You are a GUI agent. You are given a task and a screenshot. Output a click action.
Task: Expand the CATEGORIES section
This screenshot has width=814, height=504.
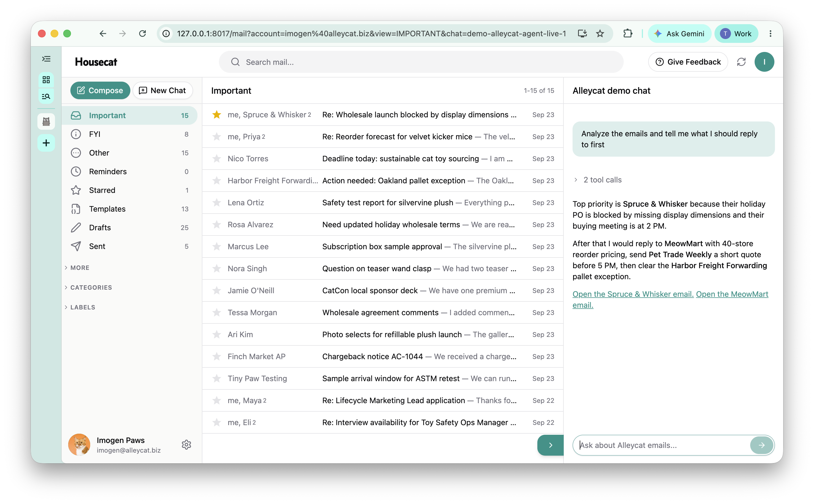coord(88,287)
